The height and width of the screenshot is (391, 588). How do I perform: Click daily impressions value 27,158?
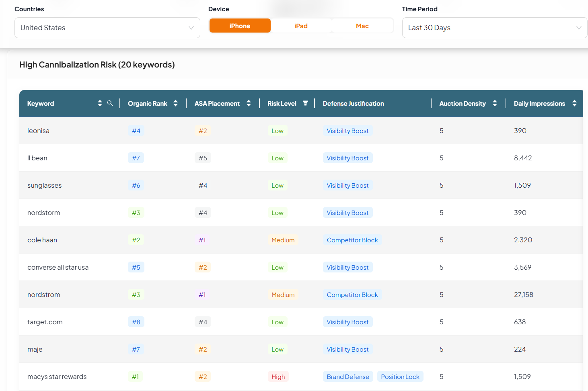pyautogui.click(x=523, y=295)
